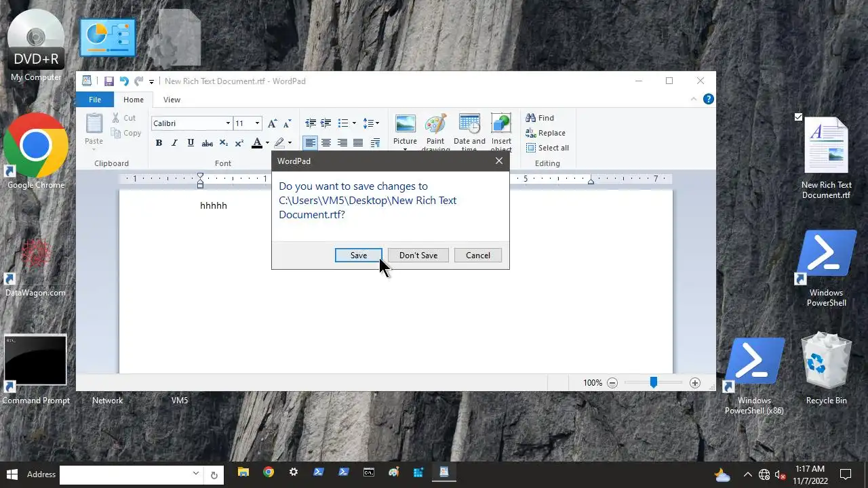868x488 pixels.
Task: Click the Save quick-access icon in WordPad title bar
Action: click(x=108, y=81)
